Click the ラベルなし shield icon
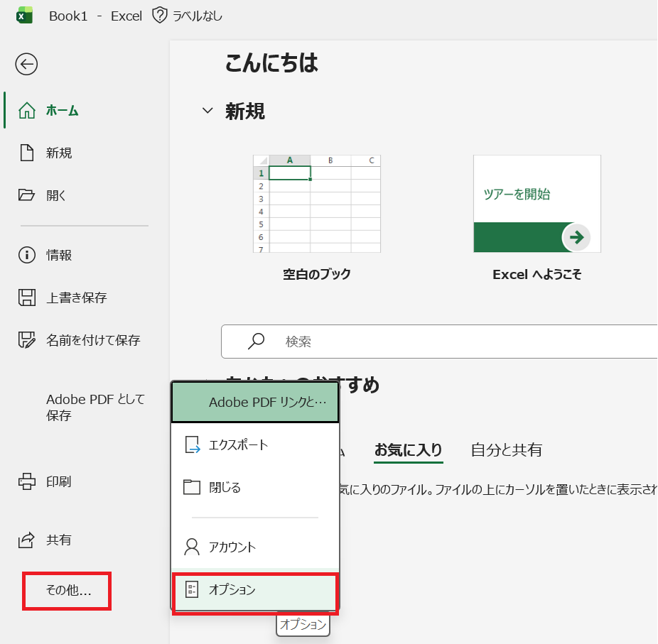This screenshot has width=658, height=644. point(159,16)
